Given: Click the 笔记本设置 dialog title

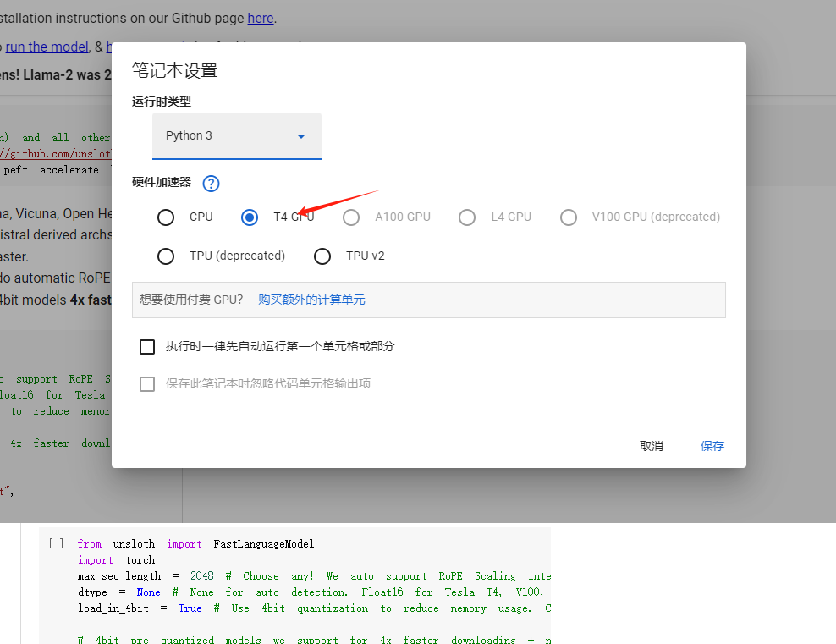Looking at the screenshot, I should (174, 70).
